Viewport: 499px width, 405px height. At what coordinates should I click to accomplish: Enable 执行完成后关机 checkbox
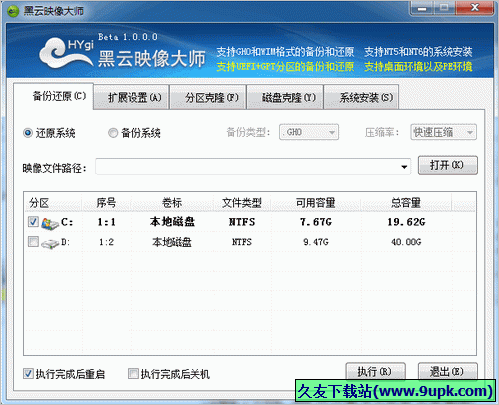click(133, 374)
